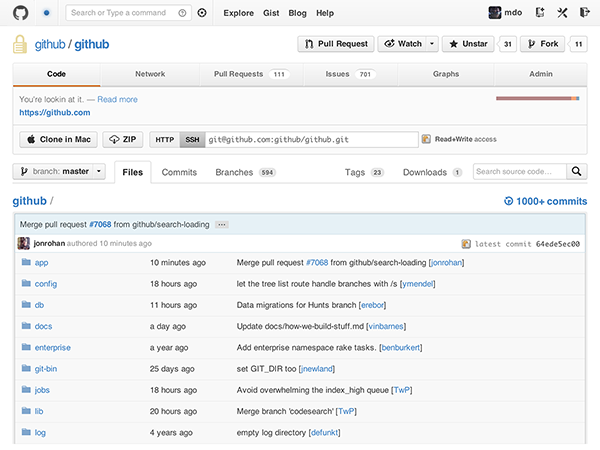This screenshot has width=600, height=450.
Task: Click jonrohan's avatar in the commit bar
Action: pos(24,243)
